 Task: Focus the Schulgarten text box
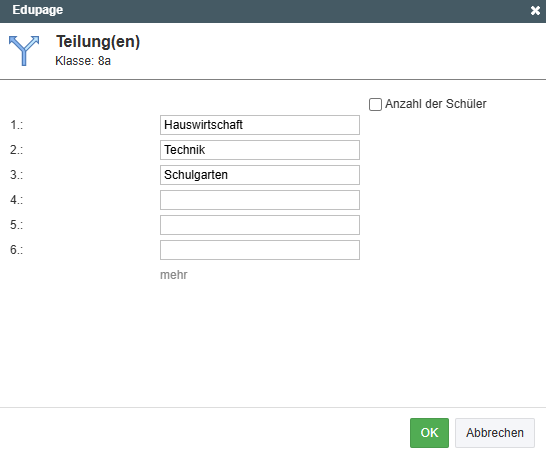click(260, 175)
